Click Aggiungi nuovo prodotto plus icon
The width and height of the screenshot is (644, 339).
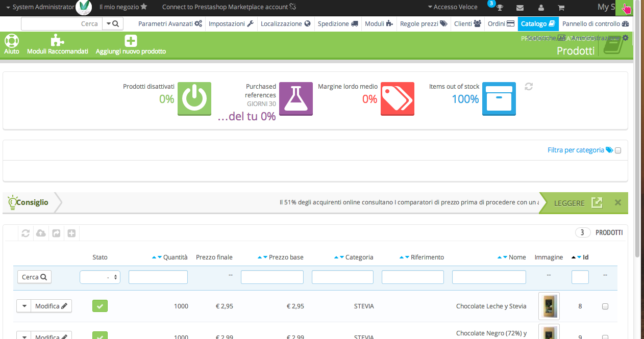(x=131, y=41)
